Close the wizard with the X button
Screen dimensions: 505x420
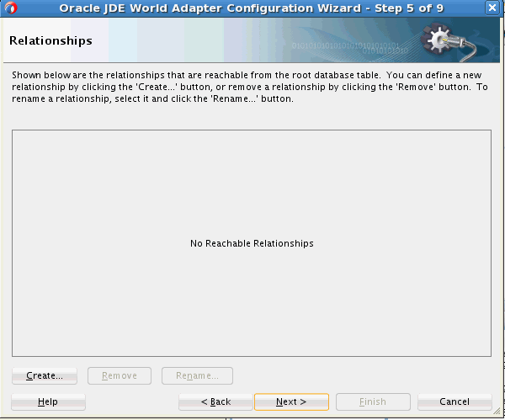click(x=492, y=8)
